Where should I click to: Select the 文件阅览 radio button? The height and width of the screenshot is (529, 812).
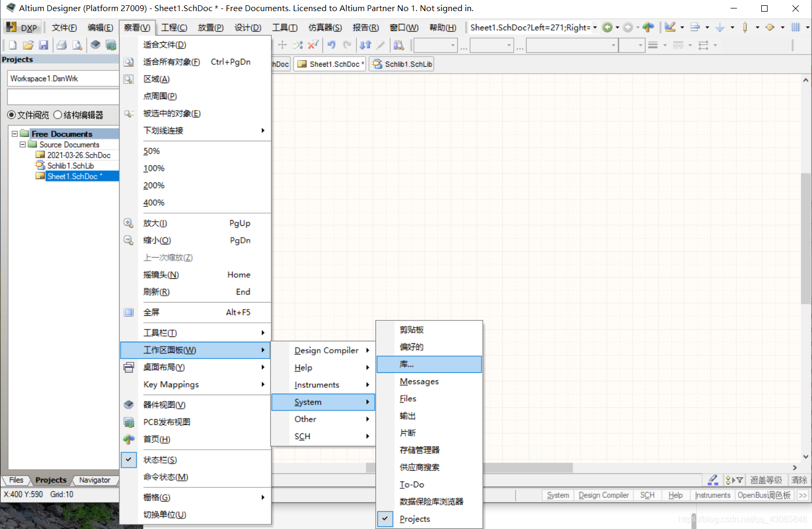[11, 115]
